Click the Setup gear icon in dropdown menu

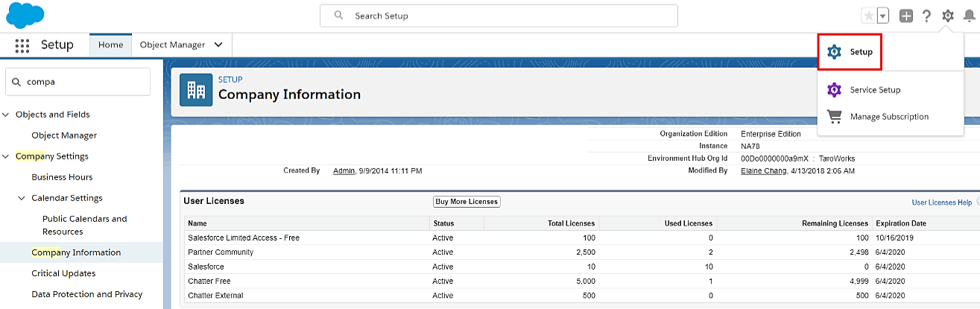835,52
